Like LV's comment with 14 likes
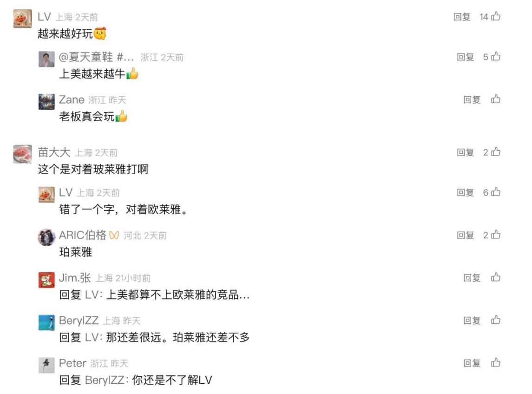The height and width of the screenshot is (394, 532). 496,16
